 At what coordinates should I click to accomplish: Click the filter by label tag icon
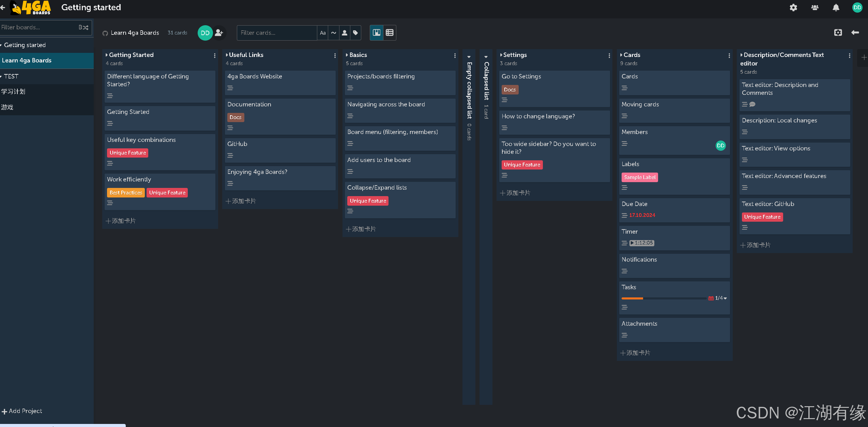click(355, 33)
